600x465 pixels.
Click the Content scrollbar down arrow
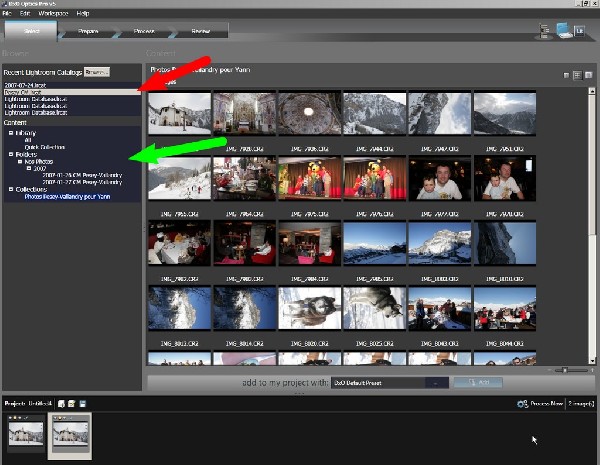tap(592, 361)
